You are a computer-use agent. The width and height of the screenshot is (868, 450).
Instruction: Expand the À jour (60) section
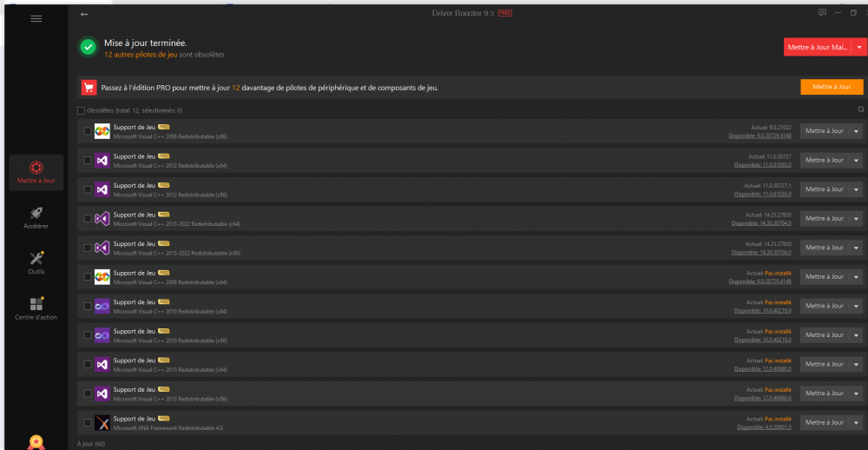coord(91,444)
